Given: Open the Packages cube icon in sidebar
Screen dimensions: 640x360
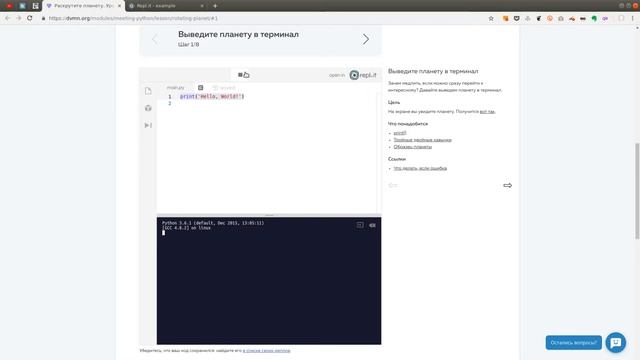Looking at the screenshot, I should [x=148, y=108].
